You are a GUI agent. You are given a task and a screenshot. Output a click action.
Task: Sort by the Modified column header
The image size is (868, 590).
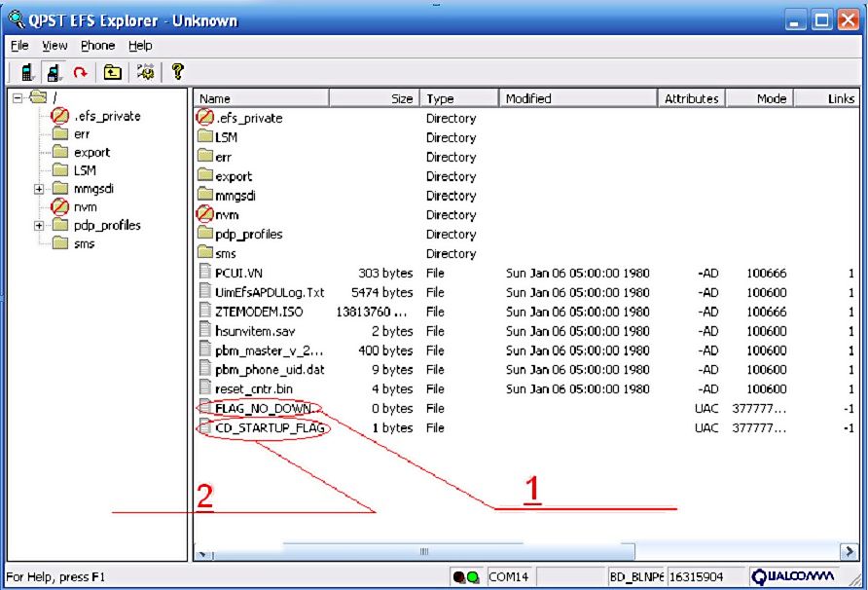578,98
